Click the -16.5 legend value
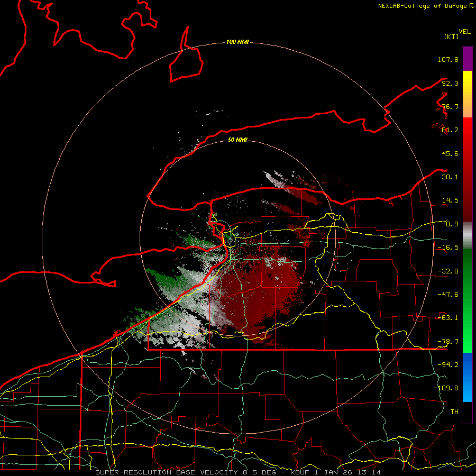Image resolution: width=476 pixels, height=476 pixels. point(448,248)
